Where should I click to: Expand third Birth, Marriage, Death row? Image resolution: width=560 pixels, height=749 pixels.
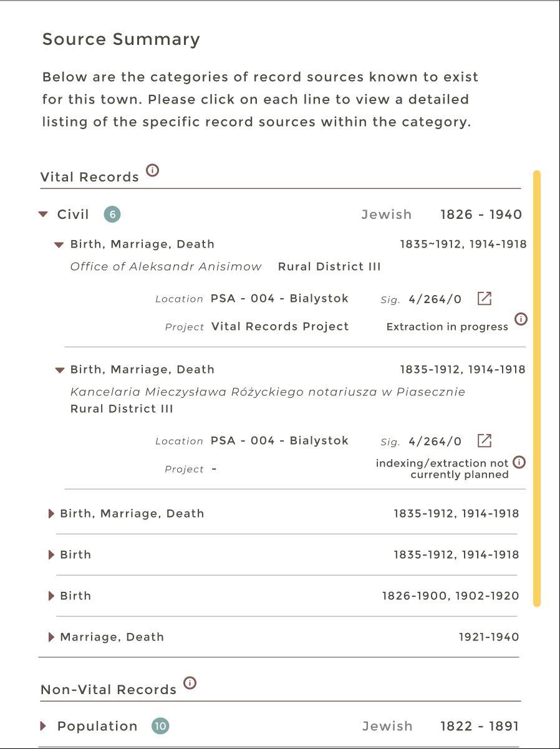click(x=52, y=514)
